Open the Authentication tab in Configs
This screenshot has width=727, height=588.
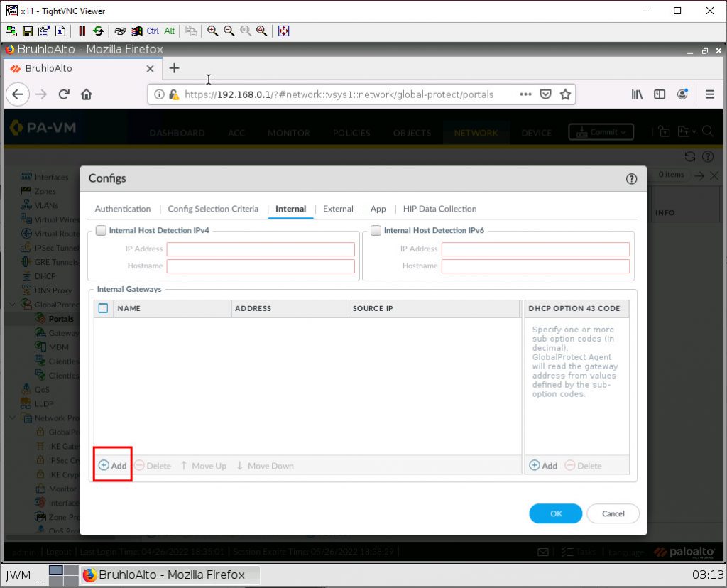[x=122, y=209]
